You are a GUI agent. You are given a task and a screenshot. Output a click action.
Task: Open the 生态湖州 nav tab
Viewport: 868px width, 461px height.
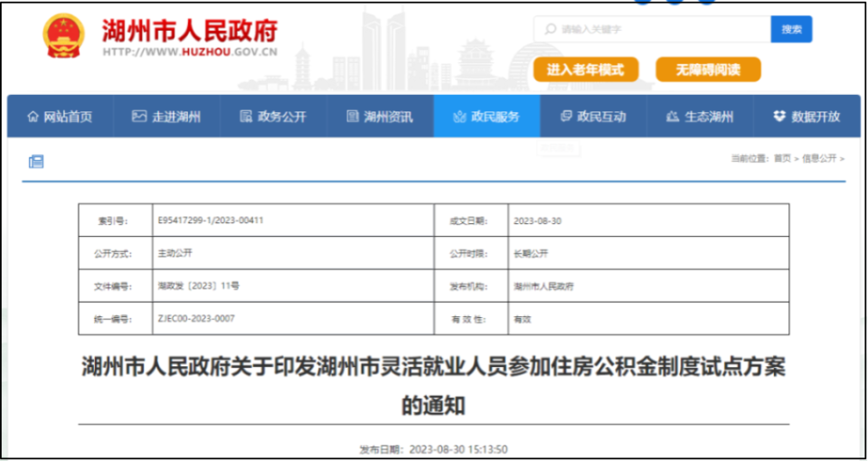point(700,117)
